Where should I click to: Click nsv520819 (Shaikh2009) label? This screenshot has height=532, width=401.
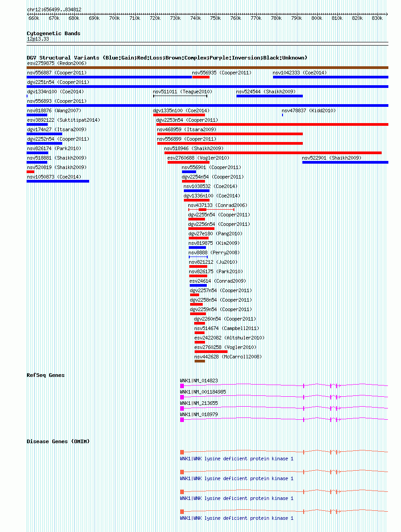coord(57,168)
